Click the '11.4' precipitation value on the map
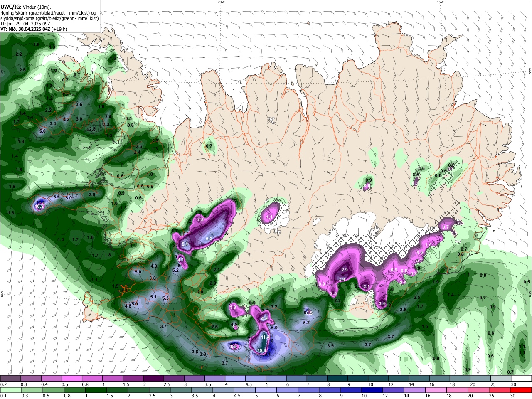The width and height of the screenshot is (532, 399). point(265,337)
